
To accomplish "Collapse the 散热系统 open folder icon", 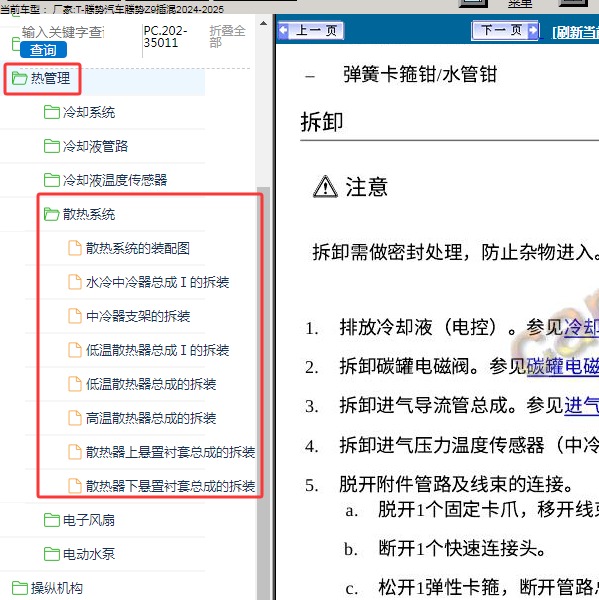I will pos(51,214).
